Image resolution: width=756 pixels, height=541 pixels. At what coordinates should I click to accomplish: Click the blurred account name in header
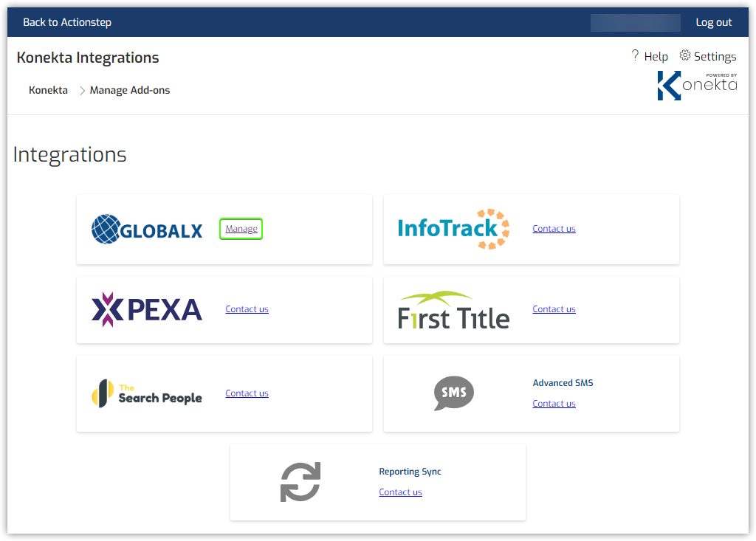[636, 23]
